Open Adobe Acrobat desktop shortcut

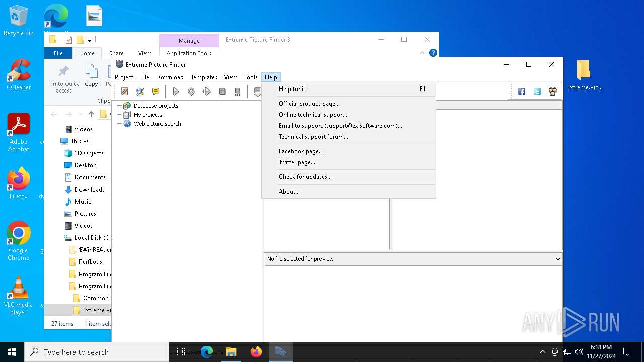(x=19, y=132)
